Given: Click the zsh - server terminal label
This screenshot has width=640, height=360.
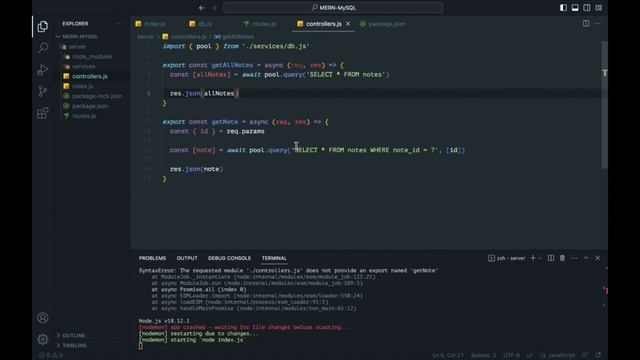Looking at the screenshot, I should click(x=507, y=258).
